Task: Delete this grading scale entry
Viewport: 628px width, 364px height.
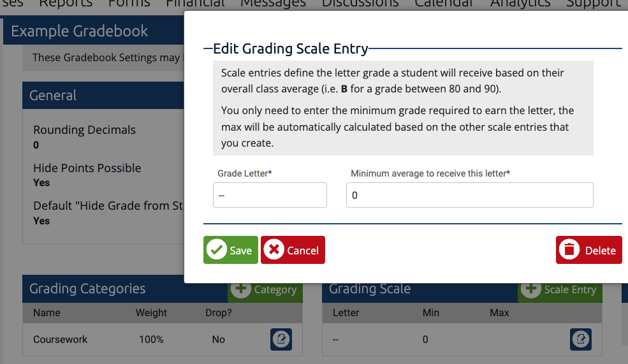Action: coord(588,250)
